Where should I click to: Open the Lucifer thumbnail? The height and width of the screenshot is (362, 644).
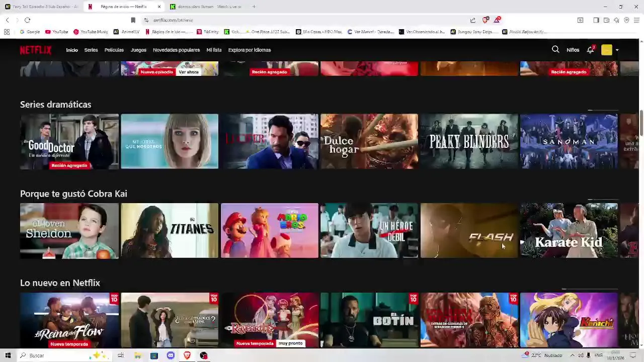tap(269, 141)
